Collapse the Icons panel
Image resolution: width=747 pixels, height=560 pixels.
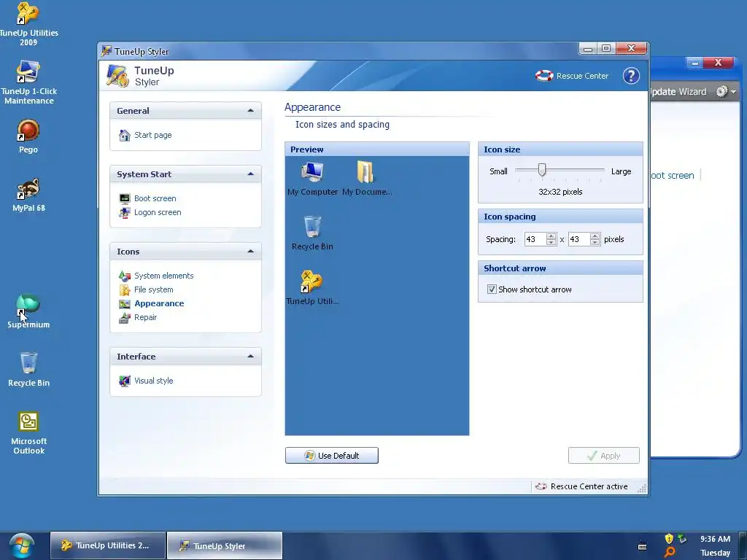(x=251, y=251)
